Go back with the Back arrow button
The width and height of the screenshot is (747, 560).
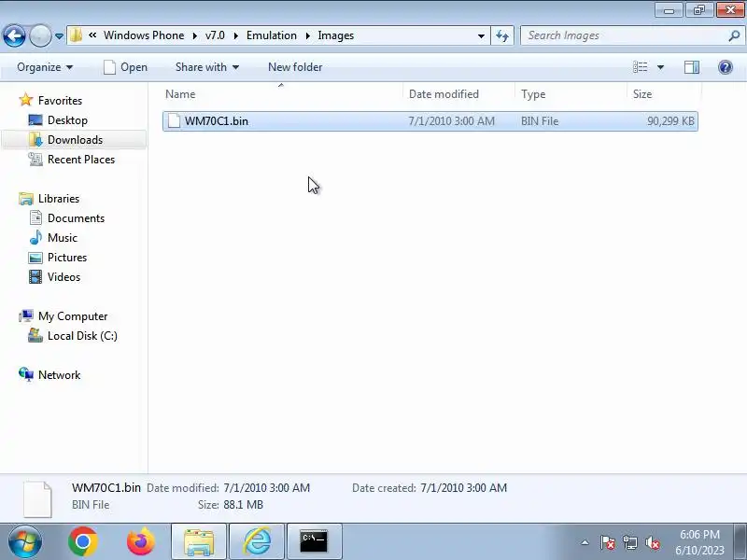[14, 35]
